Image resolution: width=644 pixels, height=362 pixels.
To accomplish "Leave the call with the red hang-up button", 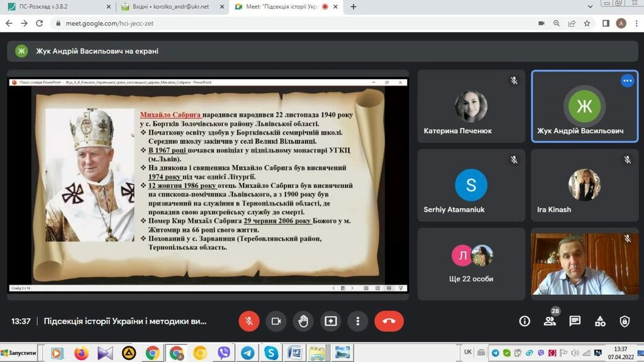I will (x=389, y=321).
